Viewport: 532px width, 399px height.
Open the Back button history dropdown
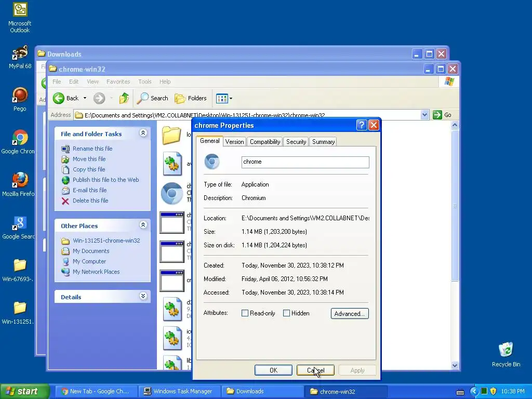pyautogui.click(x=85, y=98)
